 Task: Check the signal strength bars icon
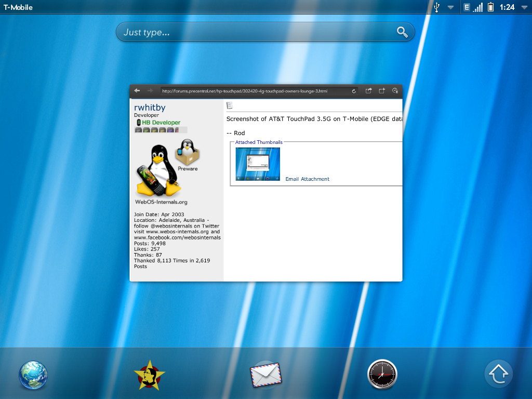pos(478,7)
